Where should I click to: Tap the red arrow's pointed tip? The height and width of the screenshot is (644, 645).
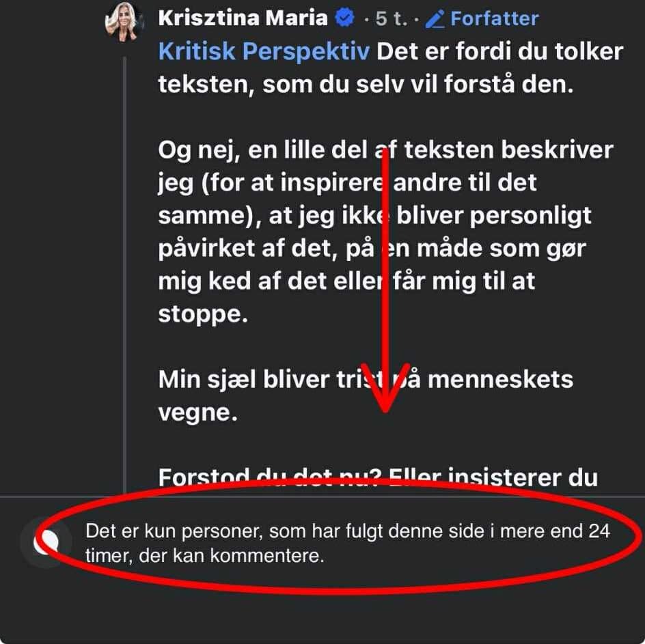385,408
